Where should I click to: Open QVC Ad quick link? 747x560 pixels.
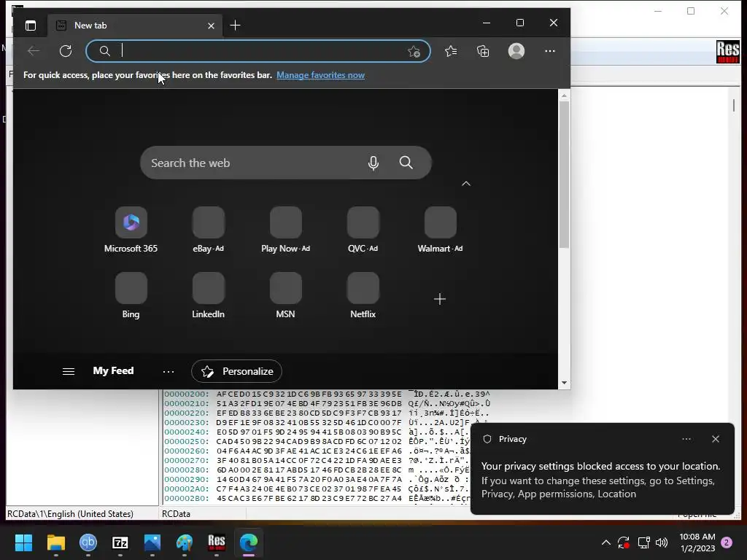(x=363, y=230)
